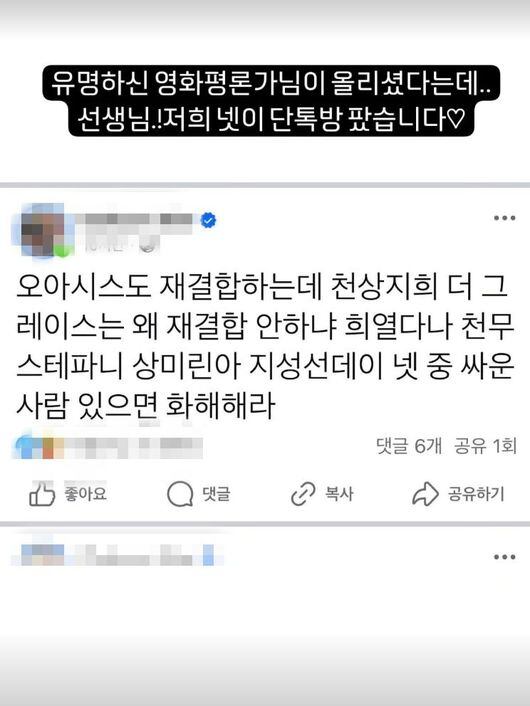
Task: Click the thumbs-up like icon
Action: pyautogui.click(x=42, y=494)
